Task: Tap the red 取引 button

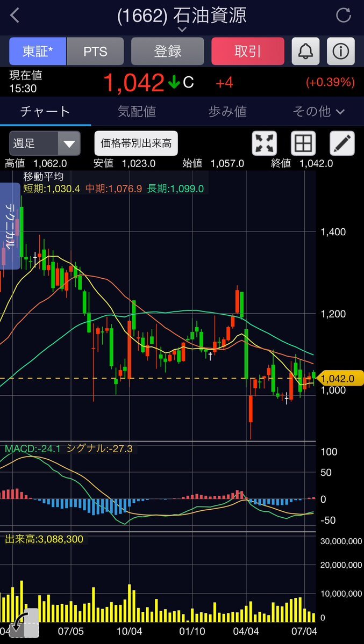Action: coord(248,52)
